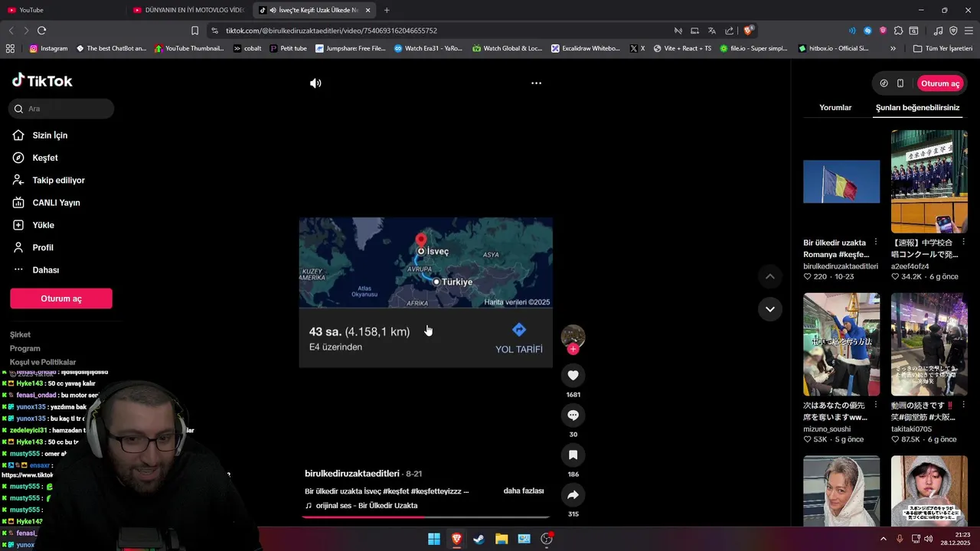Open birulkediruzaktaeditleri username link under video
Viewport: 980px width, 551px height.
click(352, 474)
